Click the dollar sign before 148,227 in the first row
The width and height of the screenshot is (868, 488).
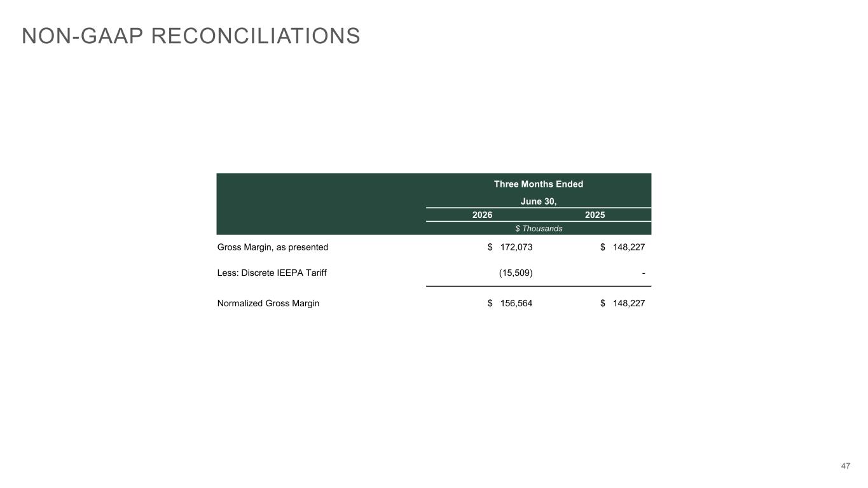tap(603, 247)
